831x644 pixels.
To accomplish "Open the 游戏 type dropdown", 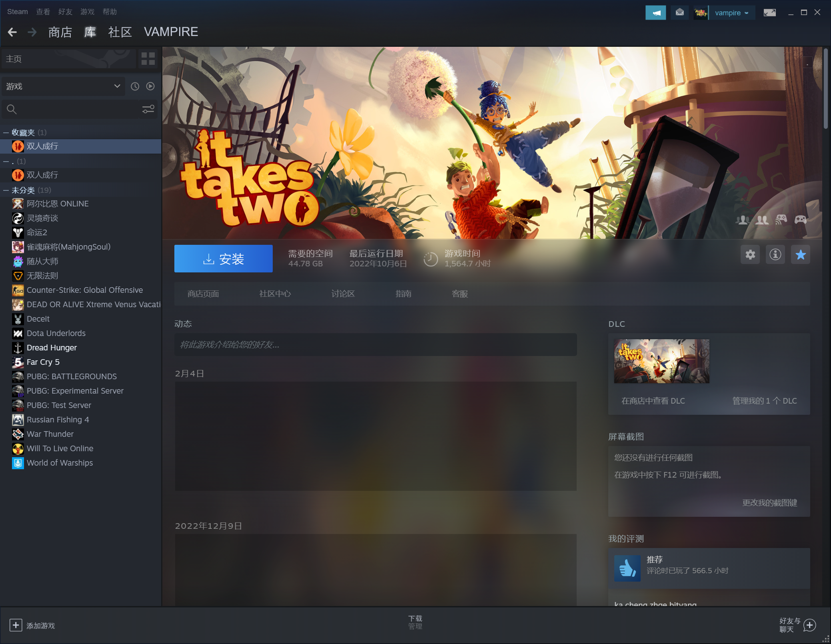I will (x=63, y=86).
